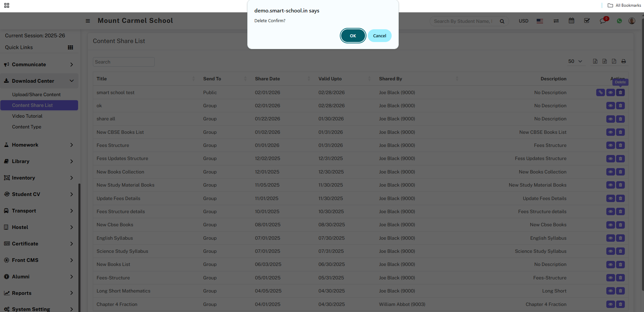The image size is (644, 312).
Task: Select Video Tutorial in sidebar
Action: [x=27, y=116]
